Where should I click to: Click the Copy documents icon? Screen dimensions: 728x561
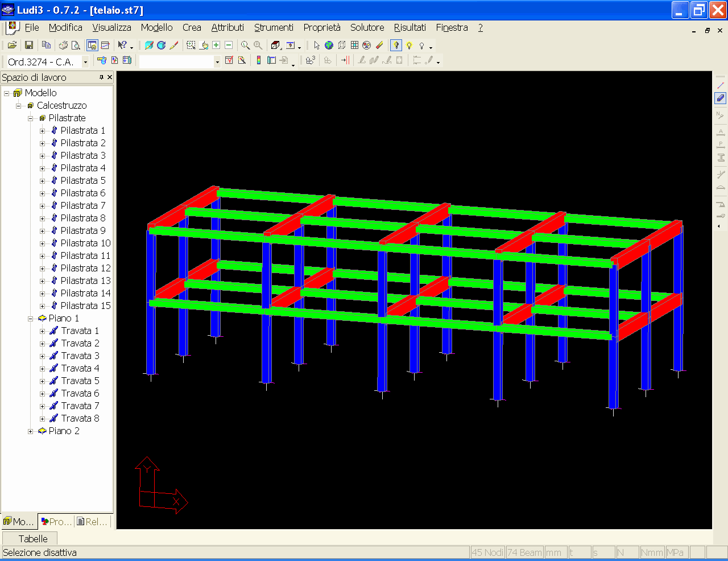pyautogui.click(x=47, y=45)
